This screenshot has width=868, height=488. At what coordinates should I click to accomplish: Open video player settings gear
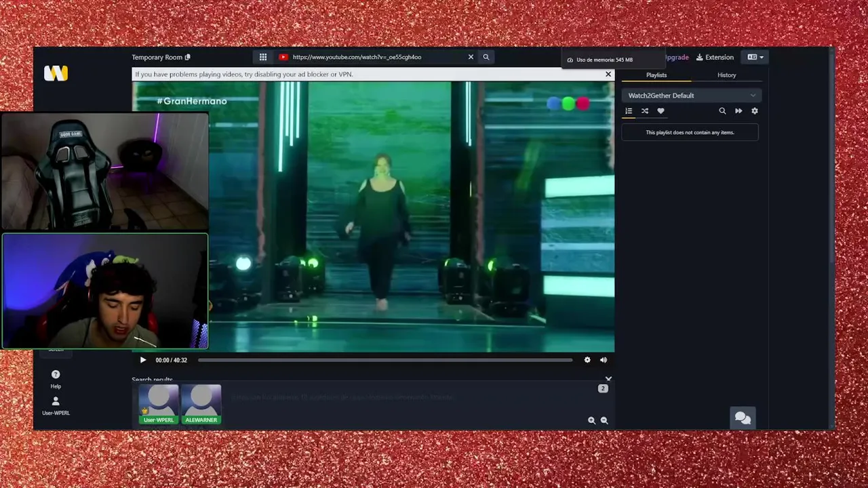click(x=587, y=360)
